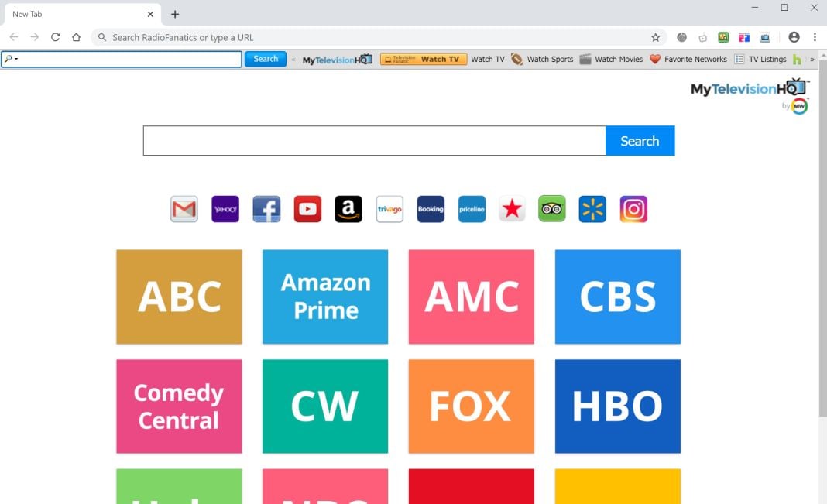Focus the main page search box
The height and width of the screenshot is (504, 827).
pyautogui.click(x=375, y=141)
